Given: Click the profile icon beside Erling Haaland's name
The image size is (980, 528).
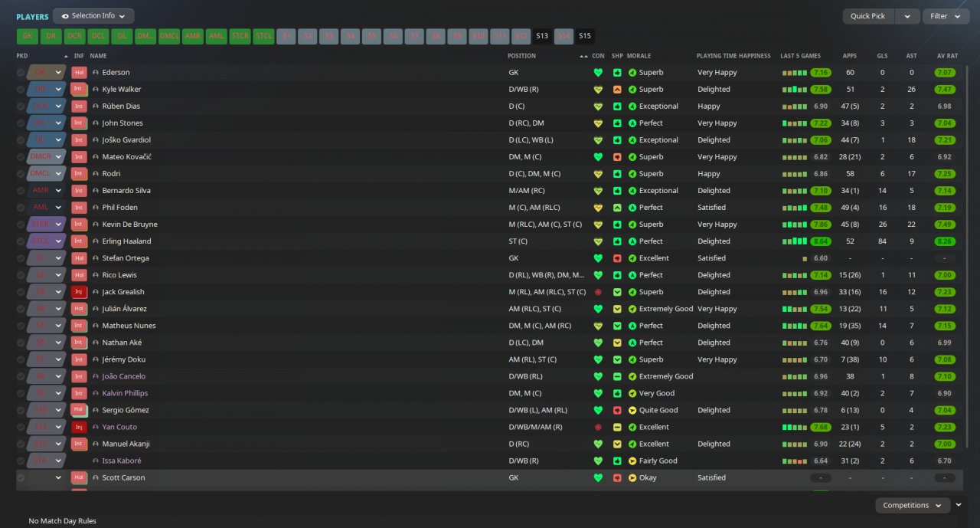Looking at the screenshot, I should (96, 241).
